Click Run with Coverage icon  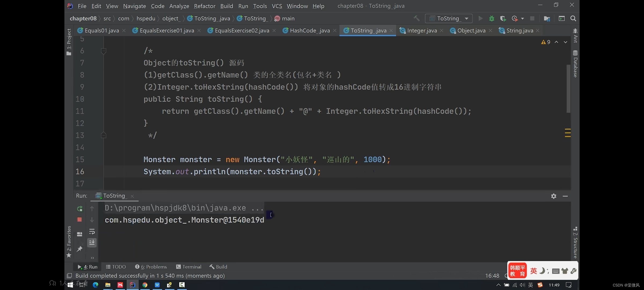[x=503, y=19]
